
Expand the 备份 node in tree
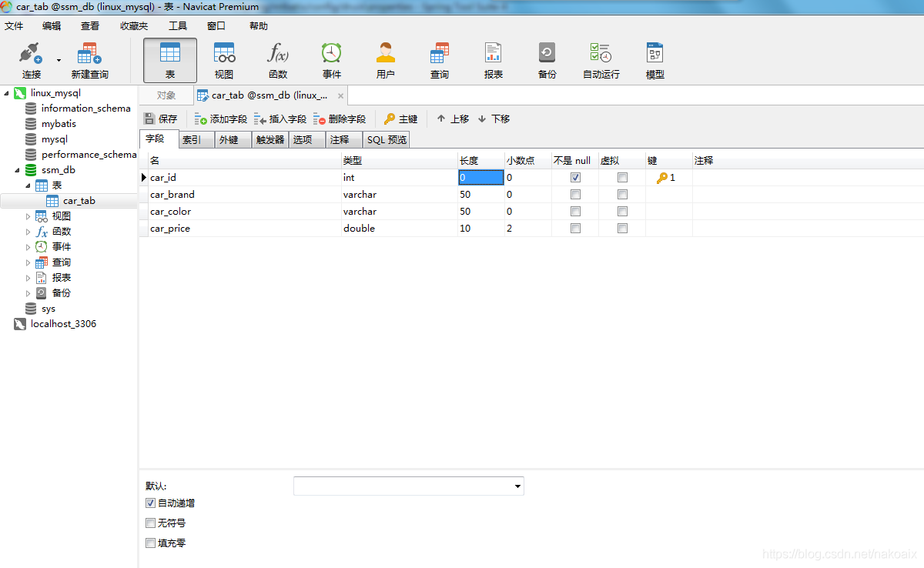28,293
